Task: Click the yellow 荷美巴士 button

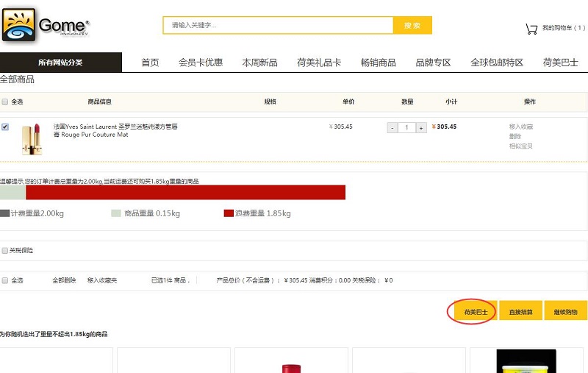Action: click(x=476, y=311)
